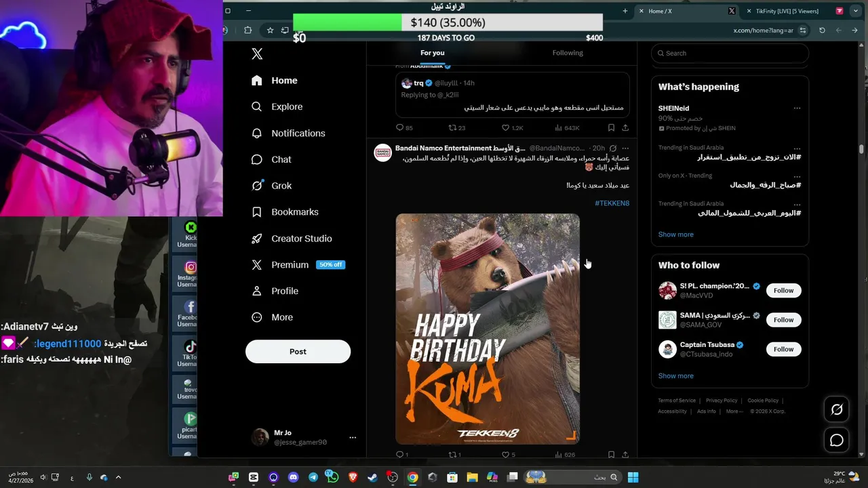Repost the trq quoted post

pos(457,127)
